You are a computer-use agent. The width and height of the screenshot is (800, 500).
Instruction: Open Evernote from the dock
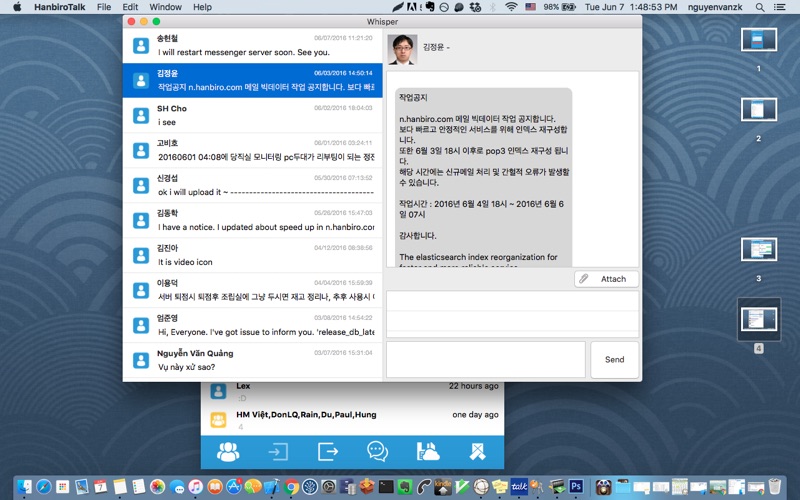coord(406,487)
